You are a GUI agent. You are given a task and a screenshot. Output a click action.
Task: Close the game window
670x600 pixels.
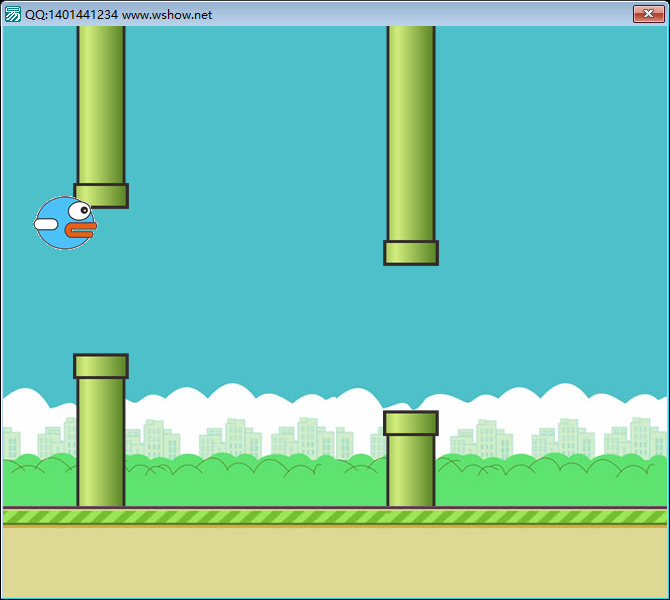648,14
